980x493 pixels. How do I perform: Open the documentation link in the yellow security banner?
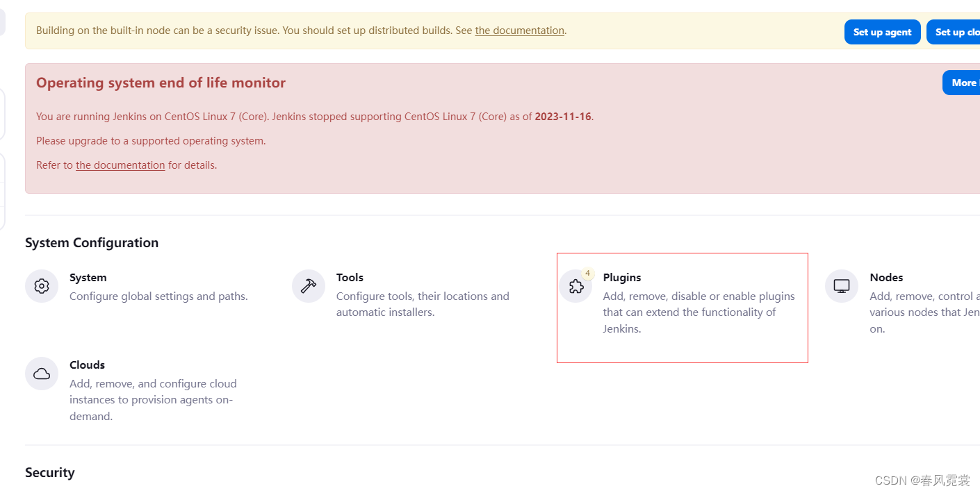coord(519,31)
